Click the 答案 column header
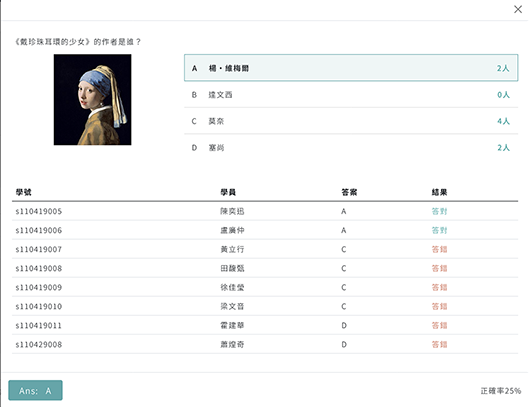This screenshot has height=407, width=529. click(349, 192)
